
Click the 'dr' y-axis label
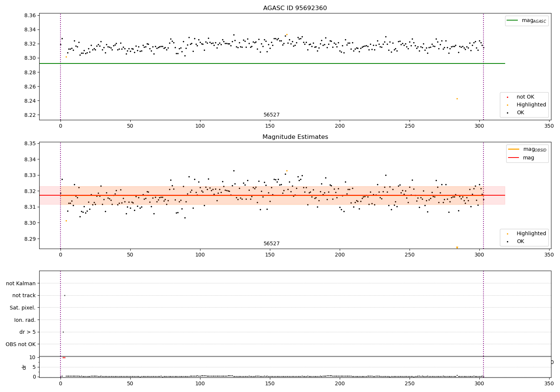click(24, 367)
